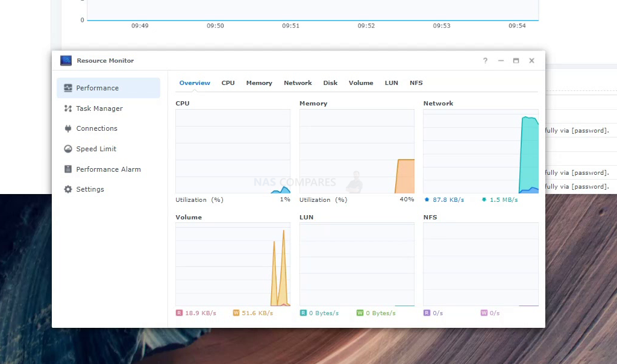Click the Volume write W badge

click(236, 313)
